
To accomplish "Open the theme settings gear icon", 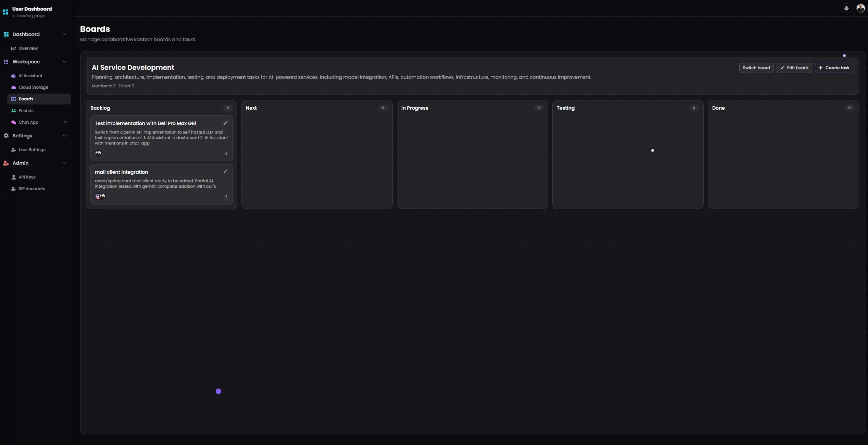I will click(x=846, y=8).
